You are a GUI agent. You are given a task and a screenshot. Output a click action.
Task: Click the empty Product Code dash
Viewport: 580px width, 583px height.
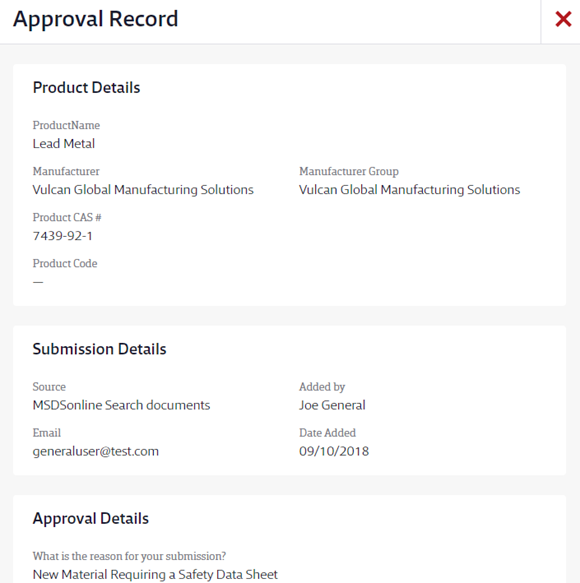(38, 282)
